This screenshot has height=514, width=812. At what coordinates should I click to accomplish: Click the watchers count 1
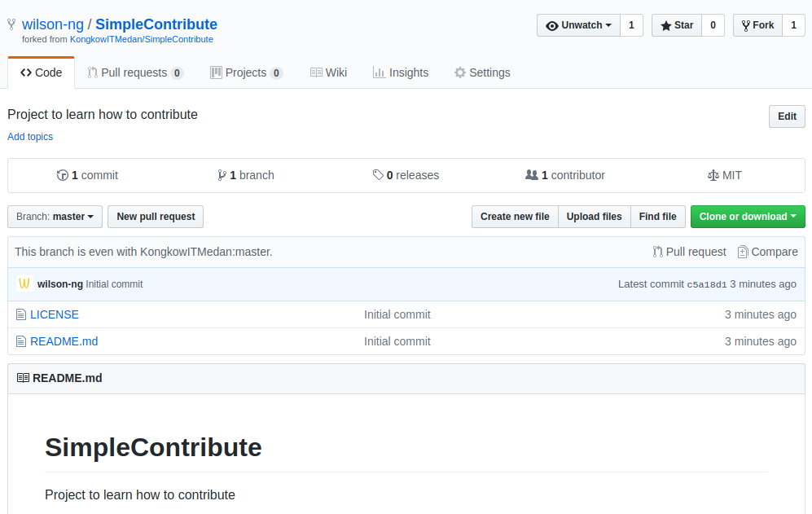(x=631, y=25)
